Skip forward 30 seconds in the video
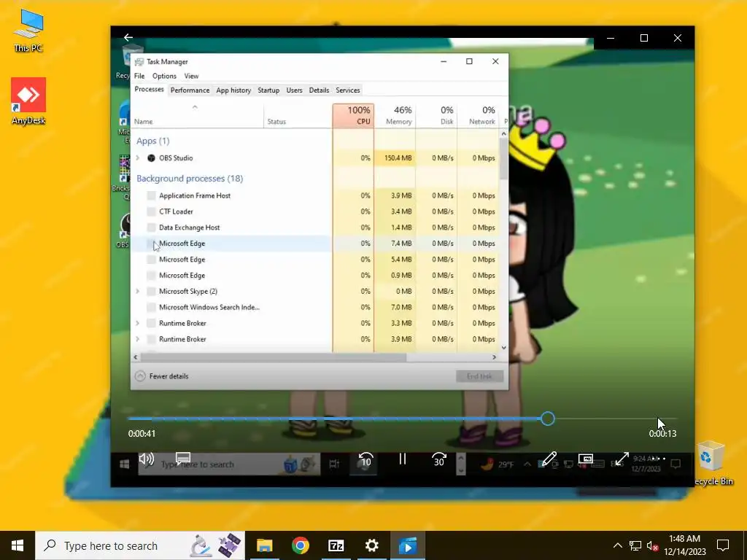Image resolution: width=747 pixels, height=560 pixels. click(x=438, y=459)
